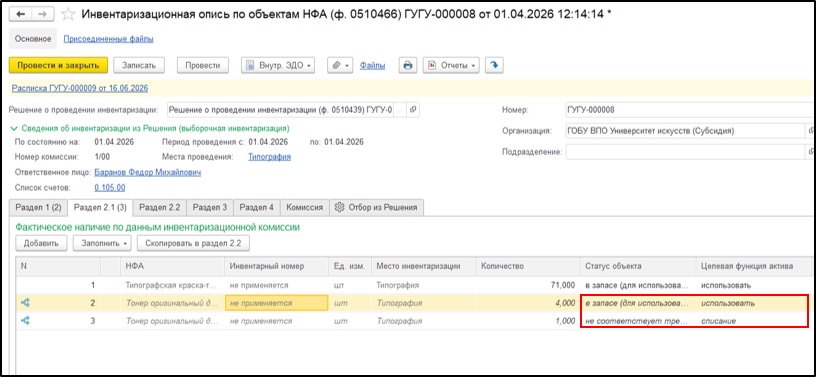Open the 0.105.00 accounts list link

tap(110, 188)
